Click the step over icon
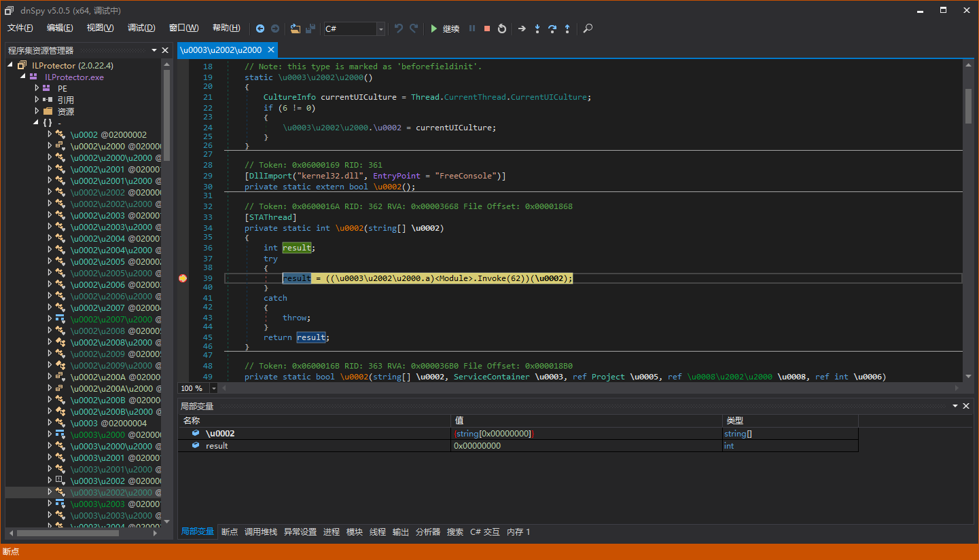Image resolution: width=979 pixels, height=560 pixels. coord(552,29)
